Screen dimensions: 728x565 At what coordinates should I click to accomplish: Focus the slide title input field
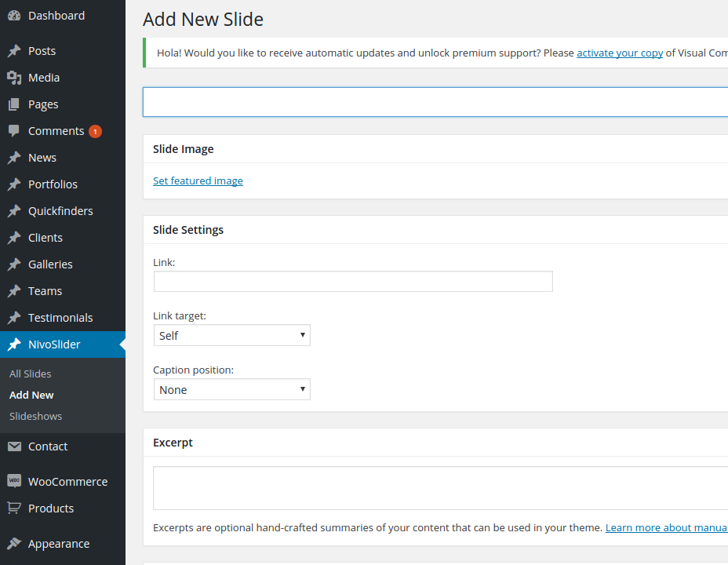click(435, 102)
